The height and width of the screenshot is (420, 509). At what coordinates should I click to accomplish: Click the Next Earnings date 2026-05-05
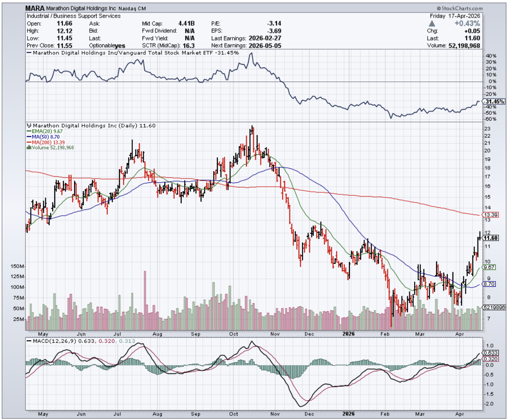(264, 45)
